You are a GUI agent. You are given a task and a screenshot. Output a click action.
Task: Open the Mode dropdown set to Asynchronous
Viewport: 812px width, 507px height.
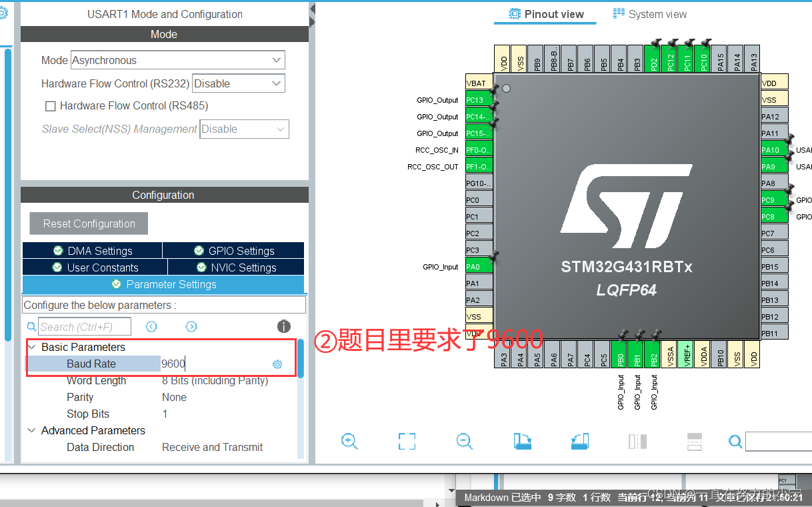[178, 60]
